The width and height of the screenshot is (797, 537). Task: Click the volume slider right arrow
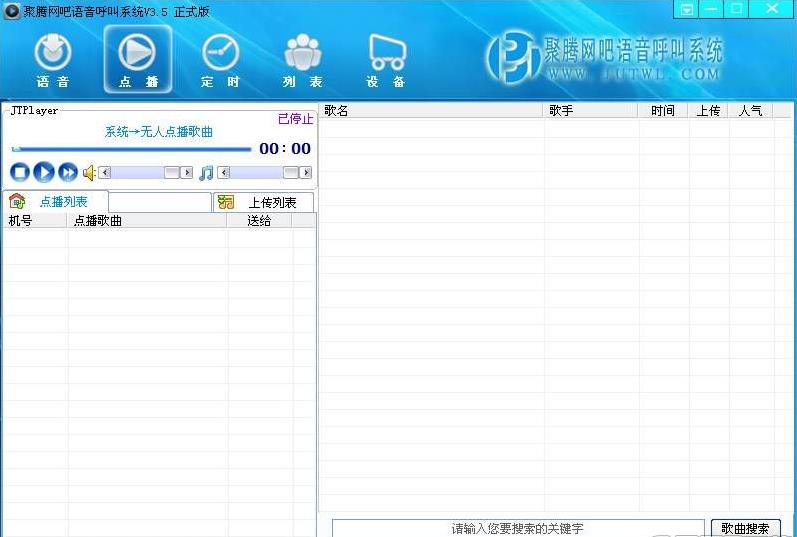click(x=187, y=173)
